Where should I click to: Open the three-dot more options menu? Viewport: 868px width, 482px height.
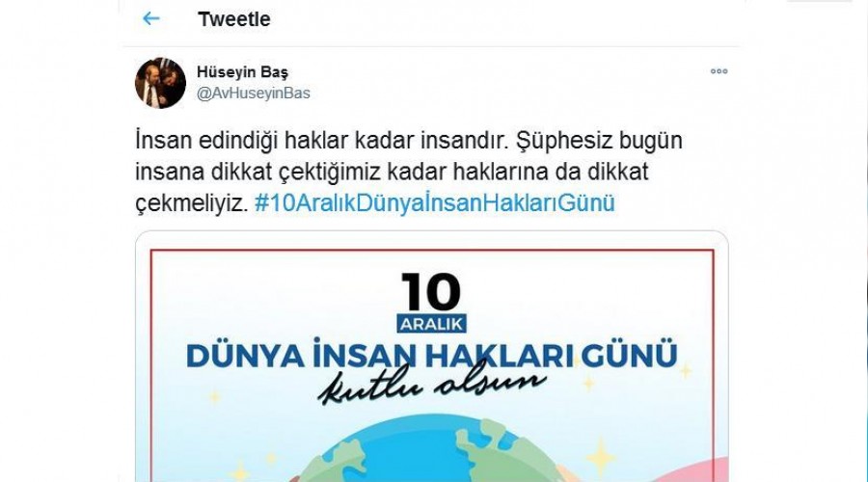[719, 71]
